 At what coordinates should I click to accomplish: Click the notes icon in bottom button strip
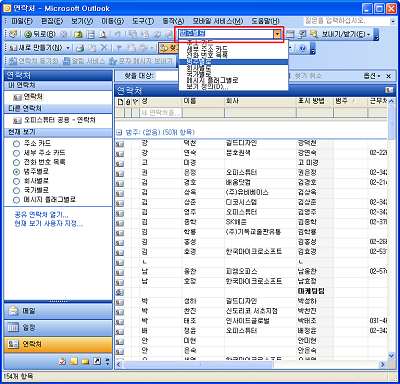[x=74, y=361]
